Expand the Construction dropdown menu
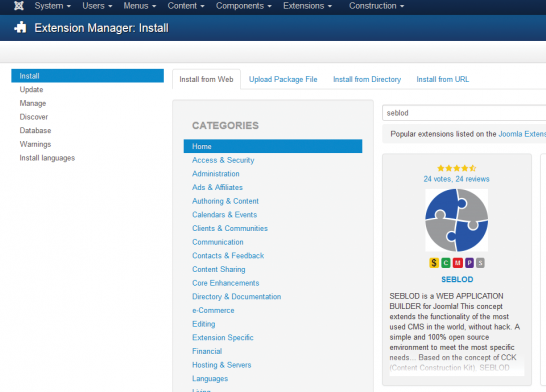546x392 pixels. (376, 6)
